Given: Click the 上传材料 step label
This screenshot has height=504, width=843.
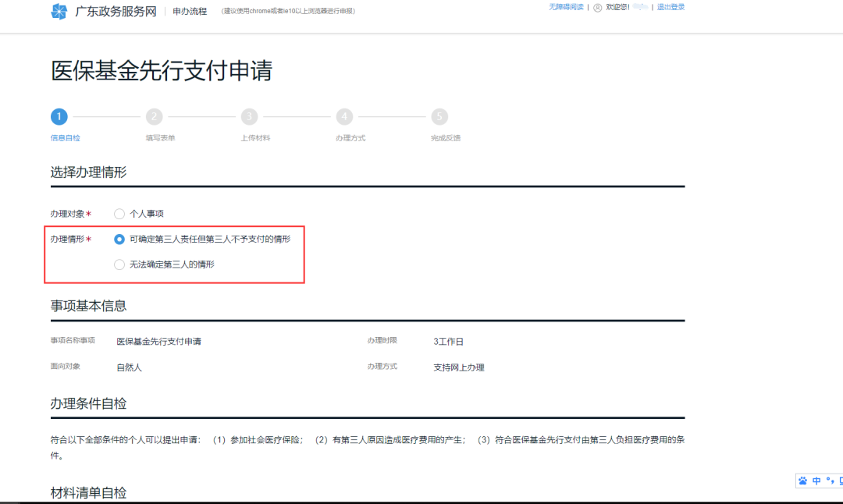Looking at the screenshot, I should coord(255,138).
